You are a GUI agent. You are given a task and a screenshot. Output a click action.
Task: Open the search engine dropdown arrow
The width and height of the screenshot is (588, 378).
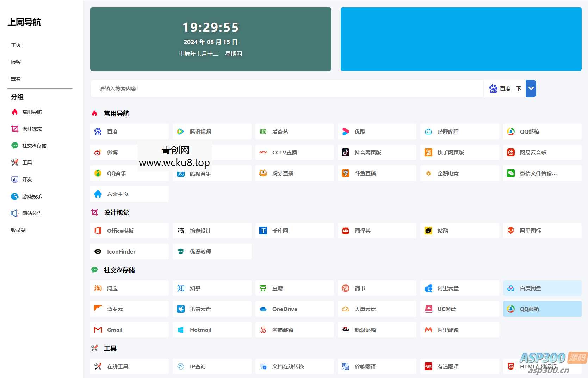tap(531, 89)
